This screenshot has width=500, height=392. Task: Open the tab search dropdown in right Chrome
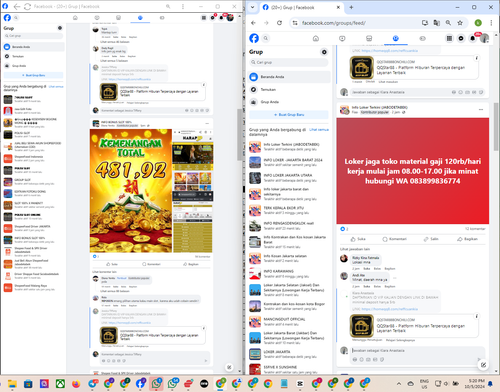coord(252,7)
